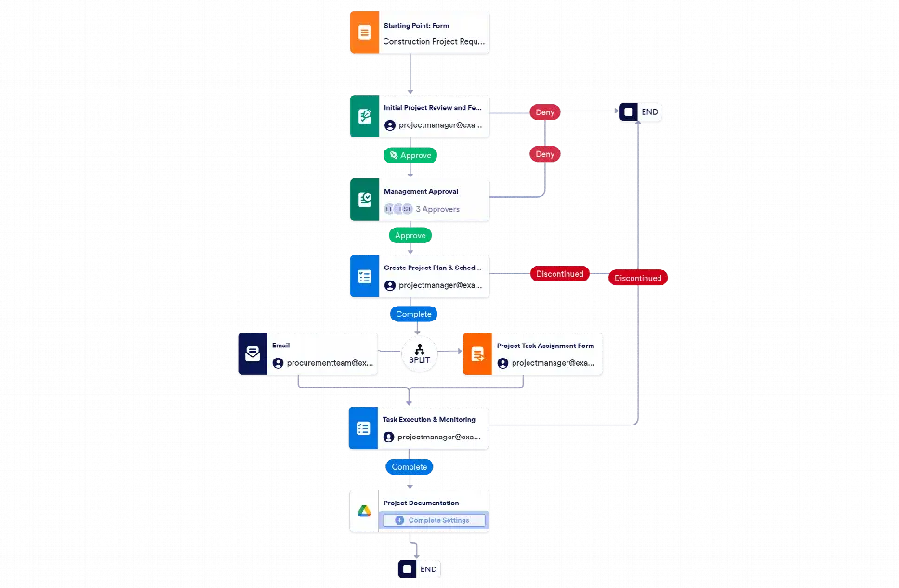Select the Management Approval green icon
Image resolution: width=899 pixels, height=588 pixels.
point(365,200)
